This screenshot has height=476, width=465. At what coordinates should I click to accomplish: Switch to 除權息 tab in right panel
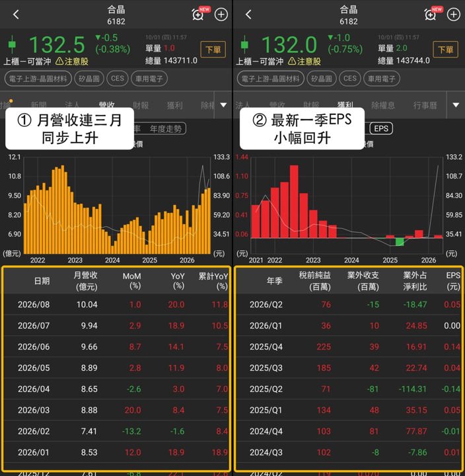[383, 105]
